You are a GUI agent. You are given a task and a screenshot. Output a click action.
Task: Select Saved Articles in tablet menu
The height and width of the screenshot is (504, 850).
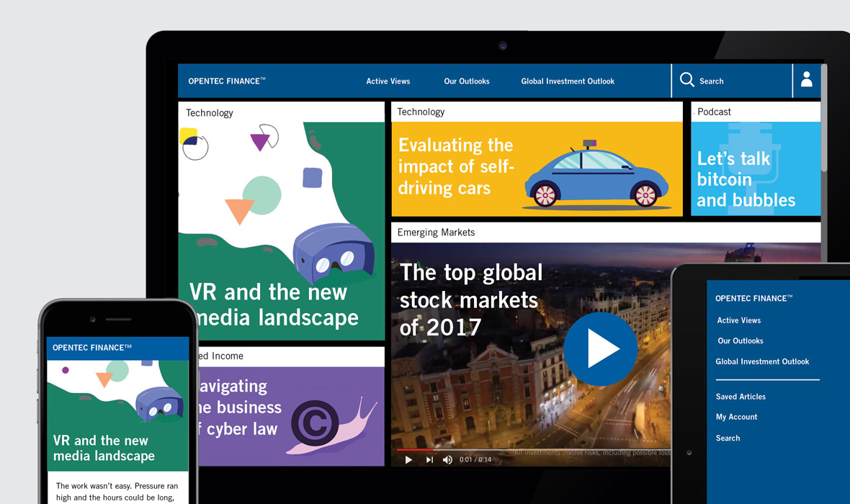tap(741, 397)
